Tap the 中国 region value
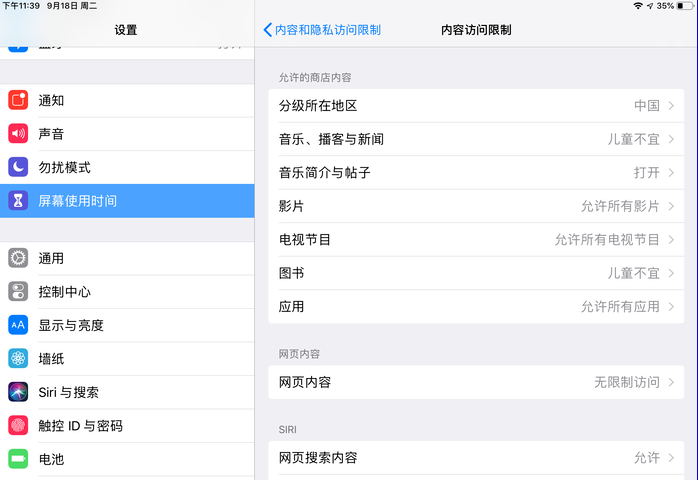698x480 pixels. pyautogui.click(x=647, y=106)
